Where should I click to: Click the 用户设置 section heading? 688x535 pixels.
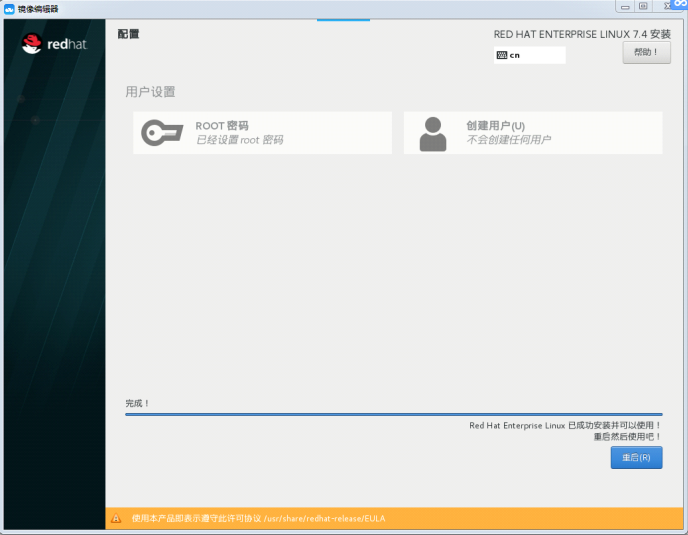click(x=150, y=92)
